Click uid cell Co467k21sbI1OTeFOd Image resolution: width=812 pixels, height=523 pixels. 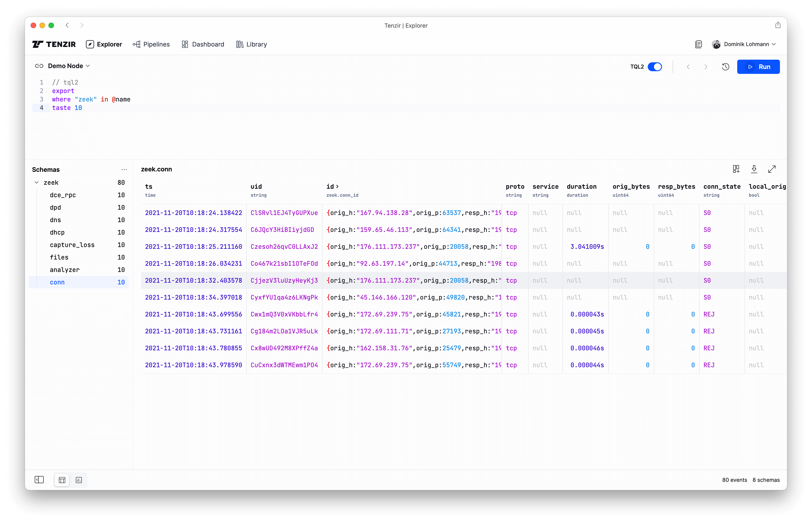point(284,264)
